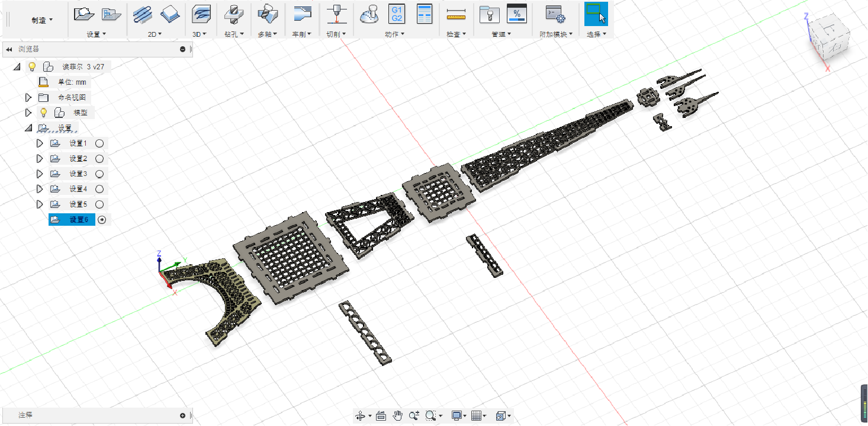Click the Measure ruler icon
868x426 pixels.
456,13
